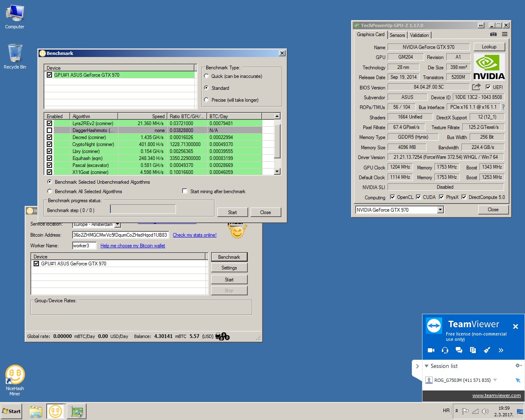Click the Bitcoin Address input field

[120, 235]
